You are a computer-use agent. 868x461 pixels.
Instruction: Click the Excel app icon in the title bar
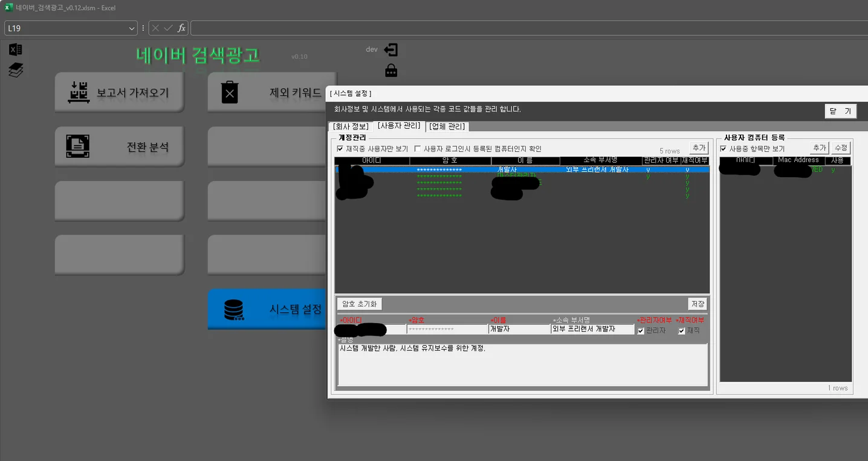(8, 8)
